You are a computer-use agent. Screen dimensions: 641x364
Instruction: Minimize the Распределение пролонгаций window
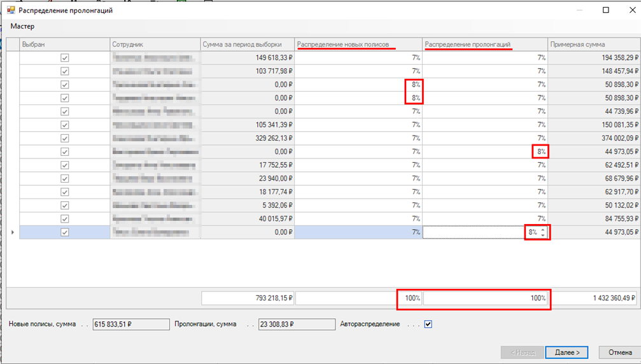(579, 10)
